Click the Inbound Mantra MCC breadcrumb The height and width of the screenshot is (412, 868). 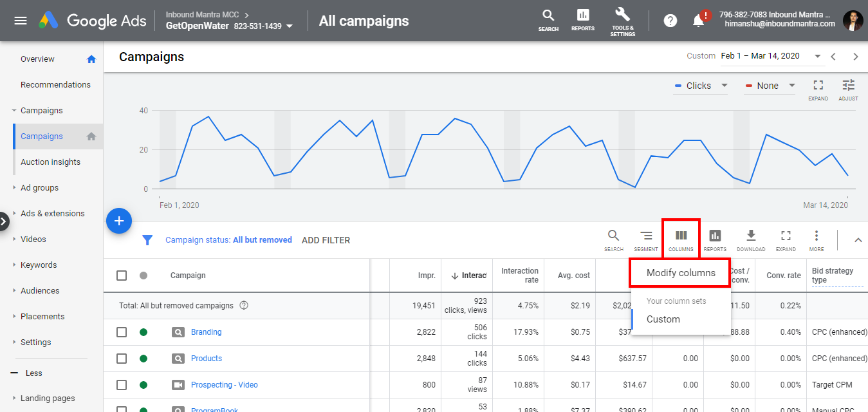coord(203,14)
